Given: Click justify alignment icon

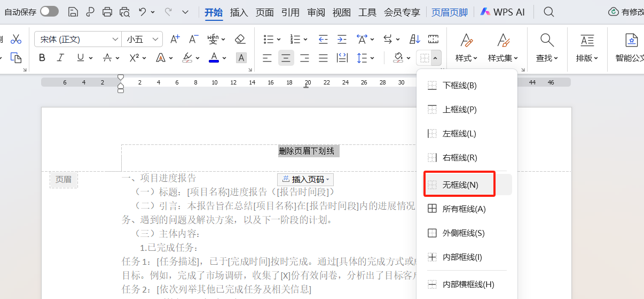Looking at the screenshot, I should (x=323, y=58).
